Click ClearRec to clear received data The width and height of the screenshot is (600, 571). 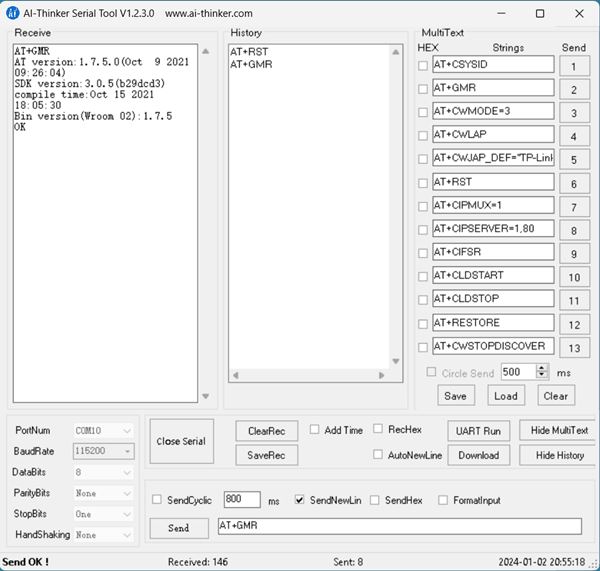267,431
